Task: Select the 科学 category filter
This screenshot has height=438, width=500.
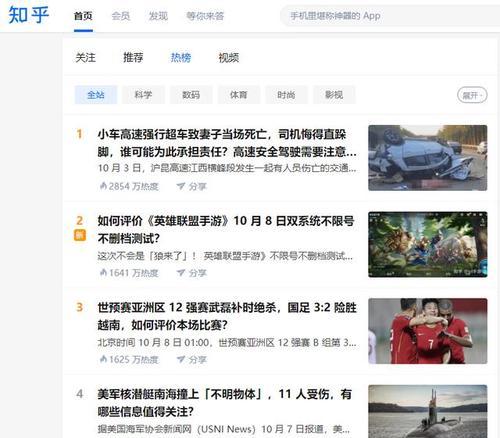Action: (143, 95)
